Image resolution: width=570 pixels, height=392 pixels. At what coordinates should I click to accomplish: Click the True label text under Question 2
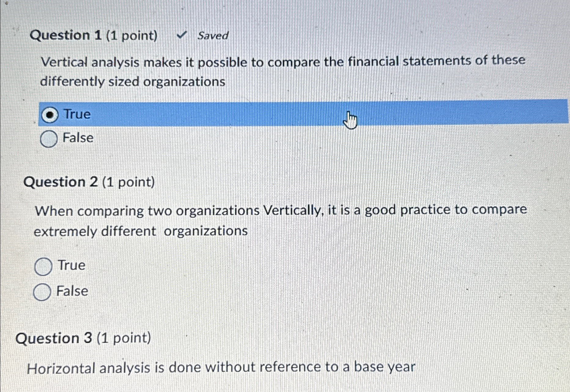pyautogui.click(x=71, y=265)
